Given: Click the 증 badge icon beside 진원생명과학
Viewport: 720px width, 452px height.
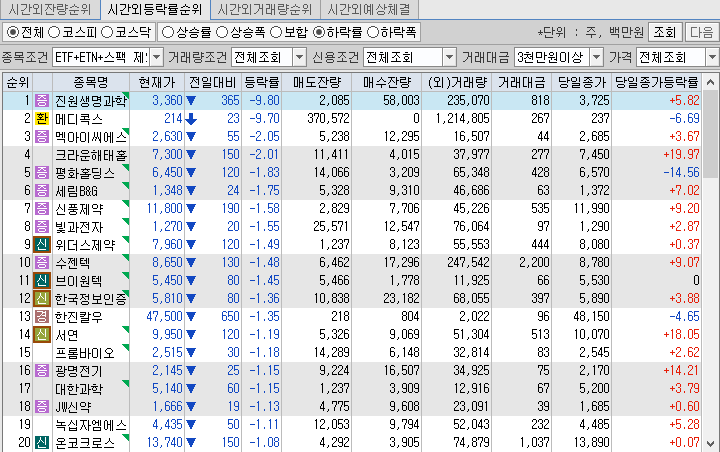Looking at the screenshot, I should (42, 100).
